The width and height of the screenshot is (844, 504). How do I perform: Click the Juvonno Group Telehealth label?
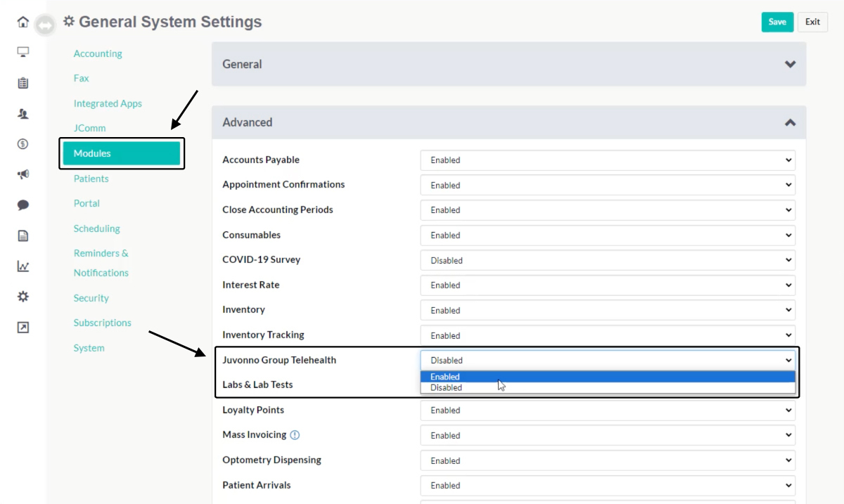(x=279, y=360)
